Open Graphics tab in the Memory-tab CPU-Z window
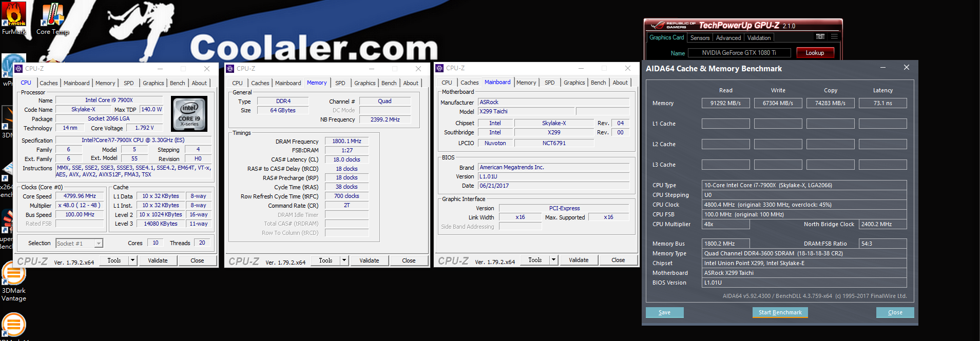The height and width of the screenshot is (341, 980). [x=365, y=83]
